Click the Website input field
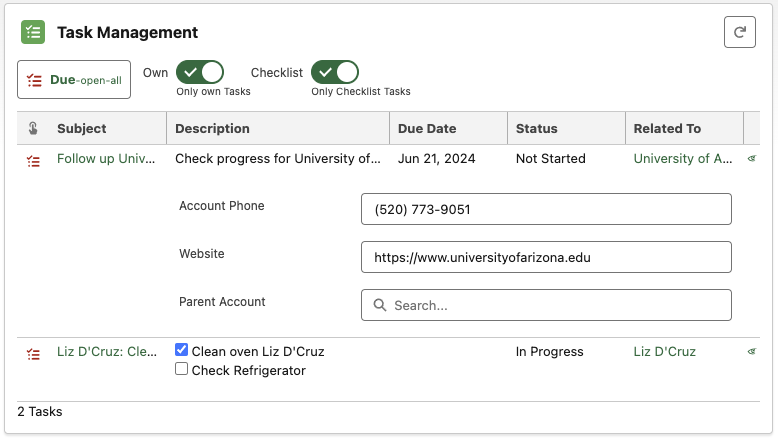This screenshot has width=778, height=439. [546, 257]
